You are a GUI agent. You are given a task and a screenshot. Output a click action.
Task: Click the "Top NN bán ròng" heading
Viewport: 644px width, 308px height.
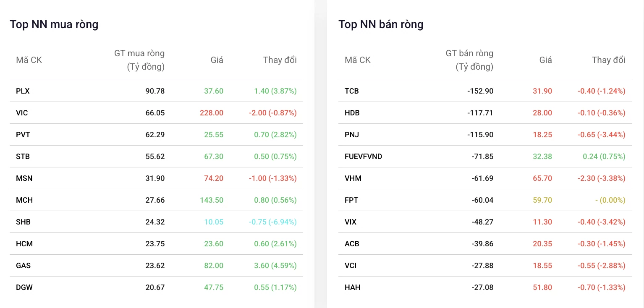(381, 24)
